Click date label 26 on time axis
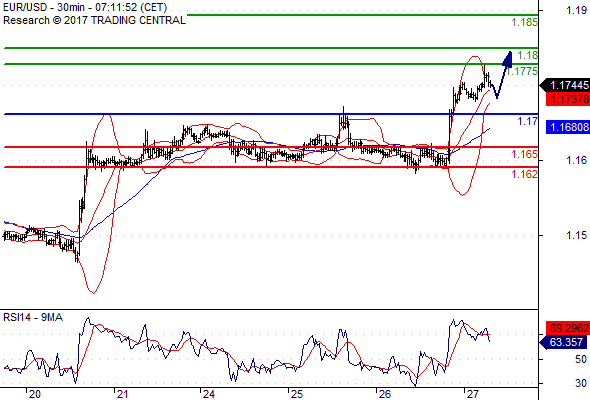Screen dimensions: 590x400 tap(384, 394)
